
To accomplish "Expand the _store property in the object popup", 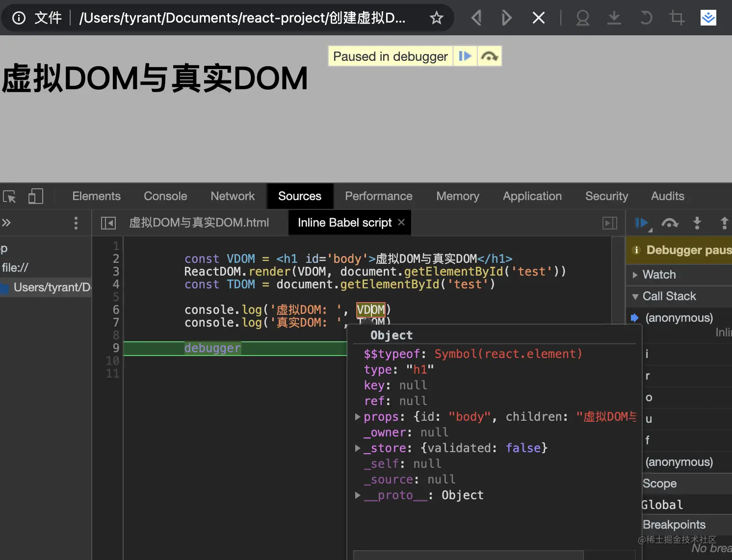I will click(x=358, y=448).
